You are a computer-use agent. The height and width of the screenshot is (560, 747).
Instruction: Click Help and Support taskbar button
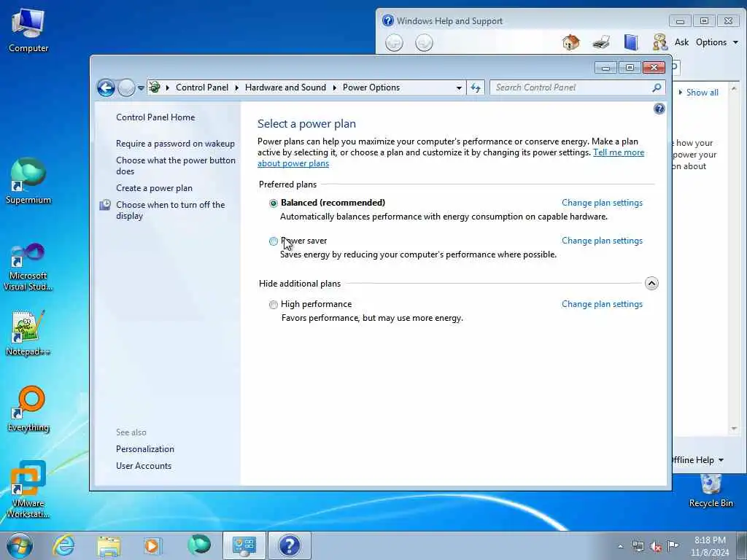coord(289,545)
